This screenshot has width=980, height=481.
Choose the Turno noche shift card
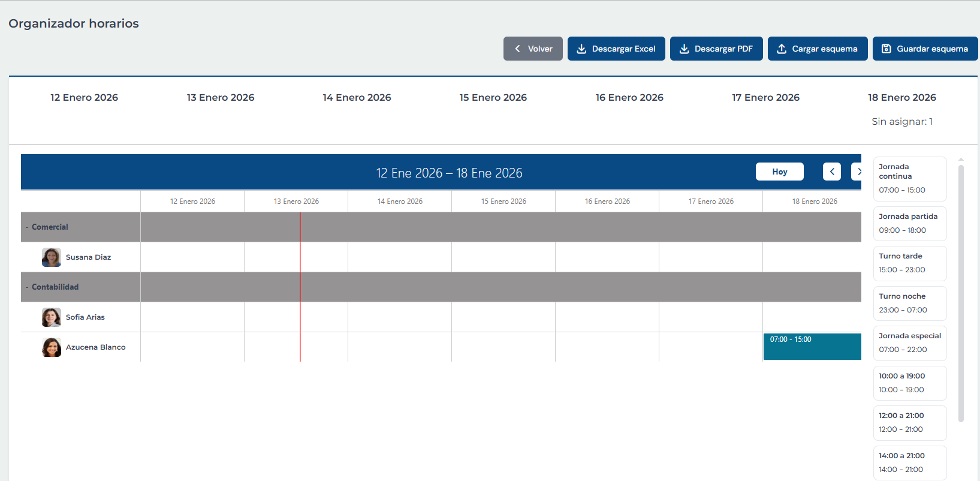click(909, 303)
